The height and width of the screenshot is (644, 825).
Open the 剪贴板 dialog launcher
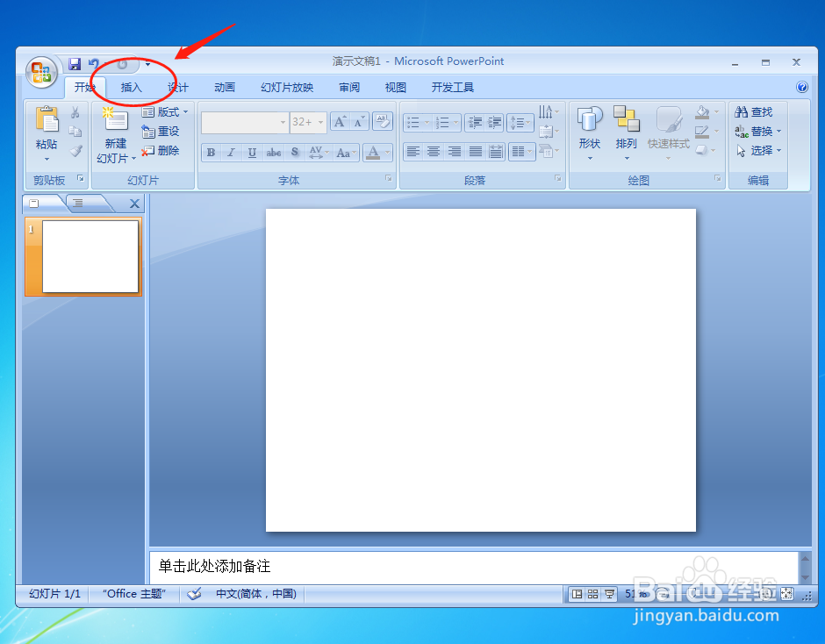(x=81, y=178)
